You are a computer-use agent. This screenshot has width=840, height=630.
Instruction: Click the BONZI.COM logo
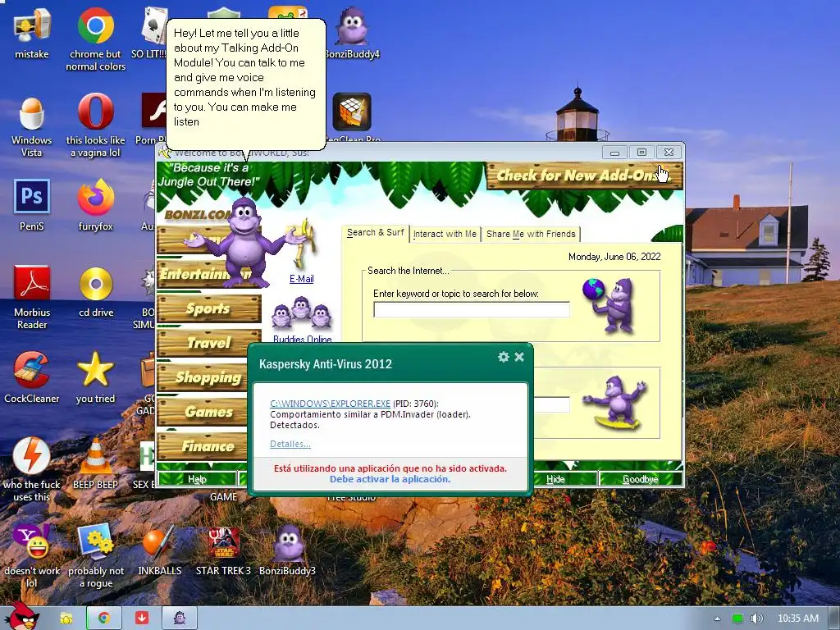197,214
